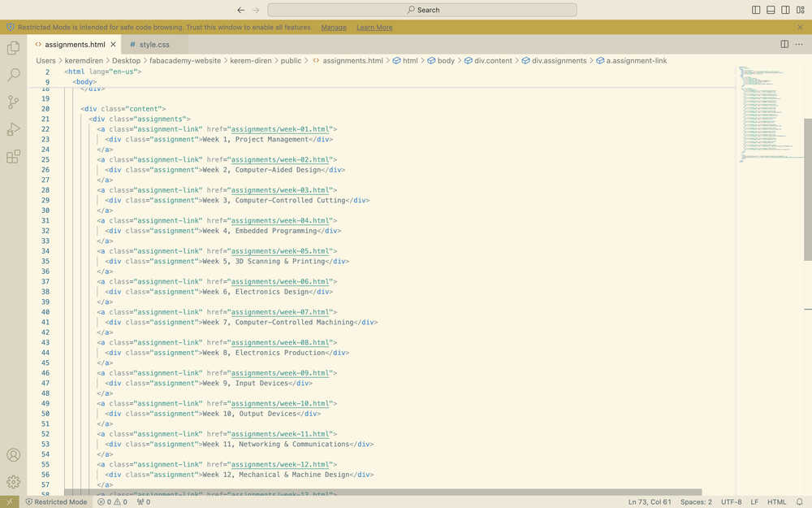
Task: Click the top Search command center field
Action: (422, 10)
